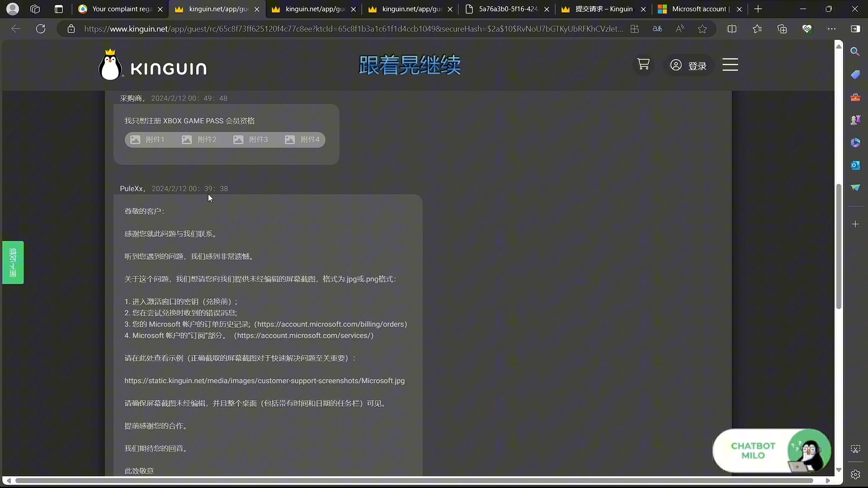Open attachment 附件4
The width and height of the screenshot is (868, 488).
[x=302, y=140]
